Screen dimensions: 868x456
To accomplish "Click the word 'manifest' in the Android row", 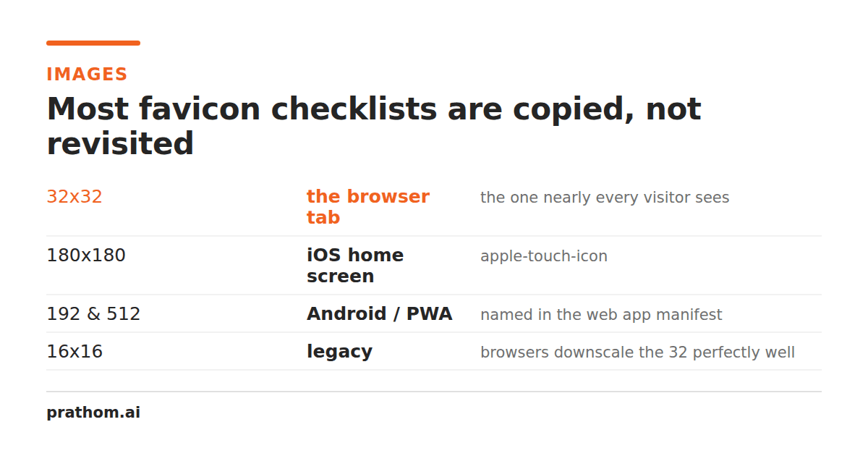I will 690,315.
